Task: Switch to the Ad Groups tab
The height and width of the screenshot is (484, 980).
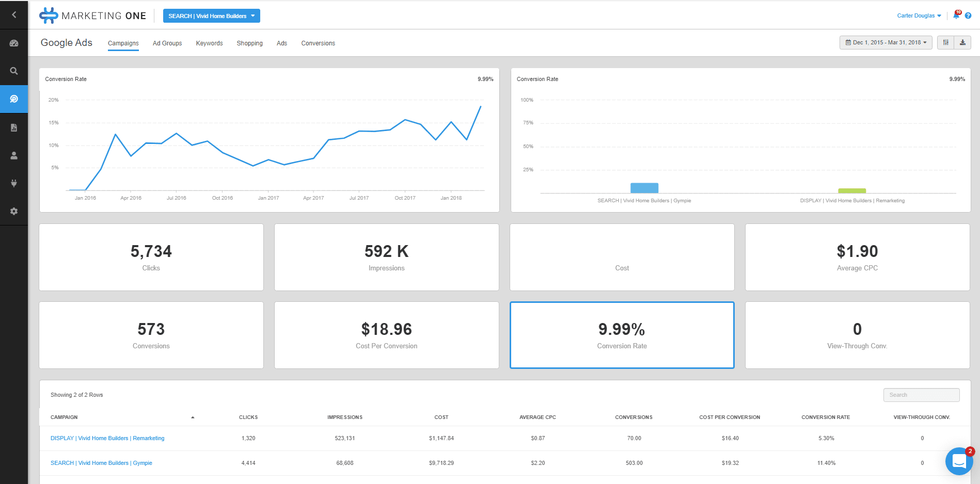Action: pyautogui.click(x=167, y=43)
